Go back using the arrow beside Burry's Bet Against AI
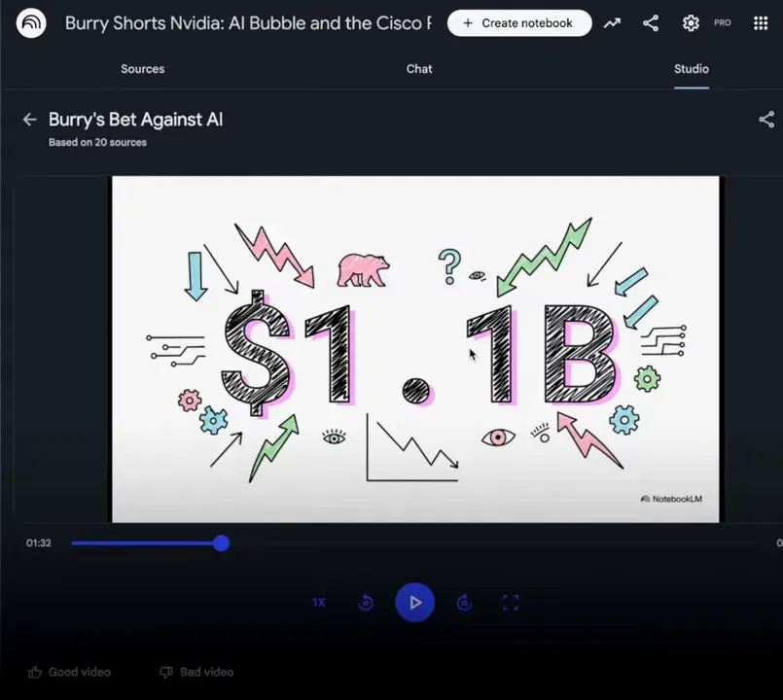Viewport: 783px width, 700px height. click(29, 119)
